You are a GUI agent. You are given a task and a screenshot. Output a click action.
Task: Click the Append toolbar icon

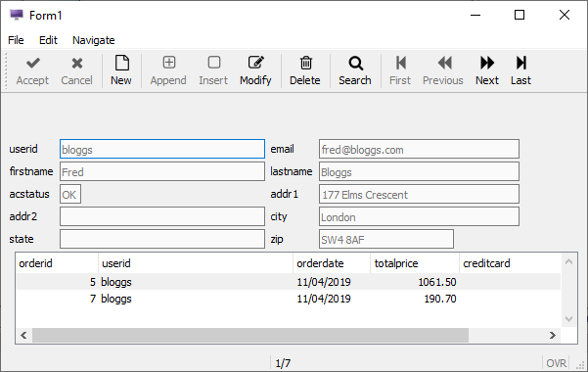click(x=168, y=63)
